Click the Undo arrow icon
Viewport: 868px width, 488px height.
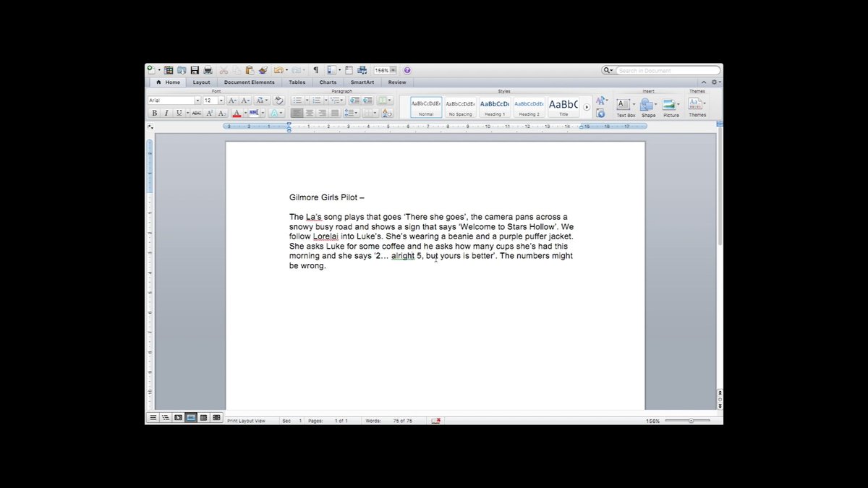[278, 70]
